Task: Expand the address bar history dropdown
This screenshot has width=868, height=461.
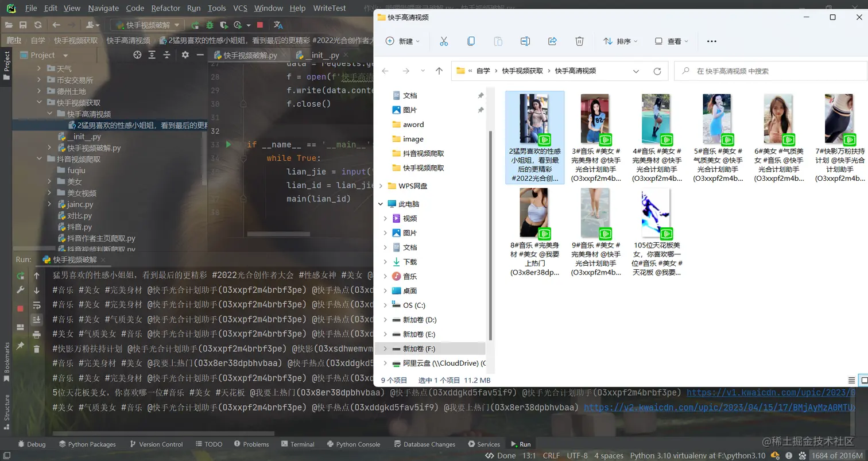Action: (636, 71)
